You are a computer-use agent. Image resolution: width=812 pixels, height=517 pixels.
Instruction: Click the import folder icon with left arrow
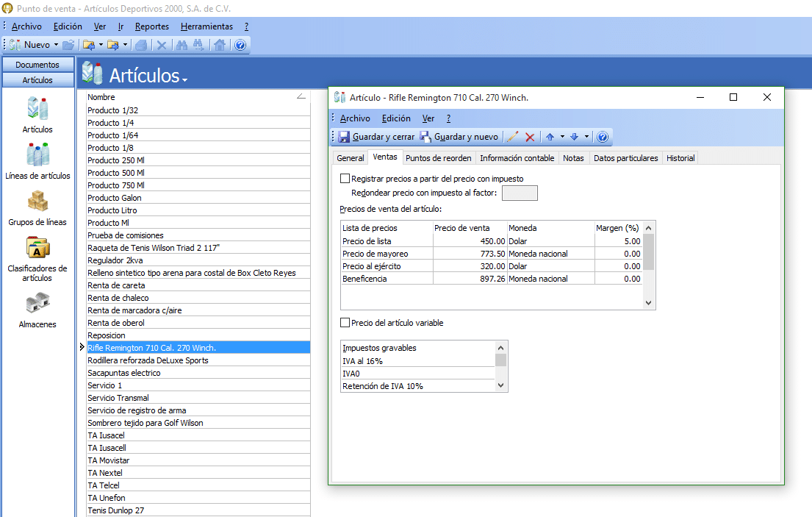[x=89, y=45]
